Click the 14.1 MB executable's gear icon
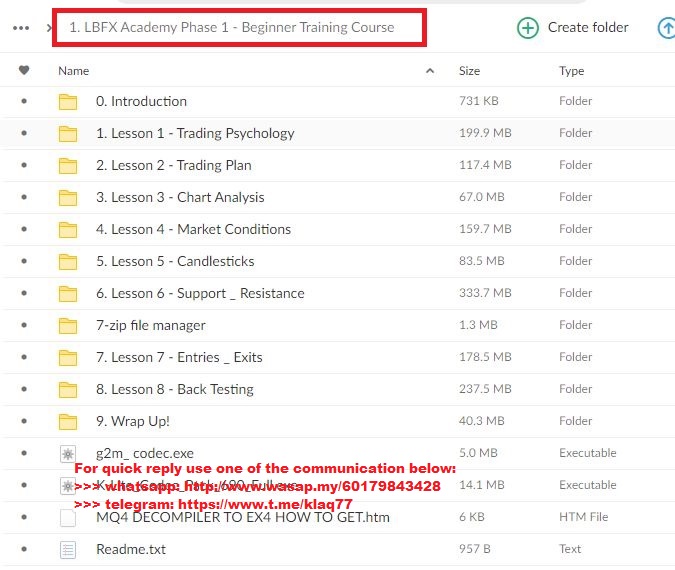The height and width of the screenshot is (570, 675). 68,486
